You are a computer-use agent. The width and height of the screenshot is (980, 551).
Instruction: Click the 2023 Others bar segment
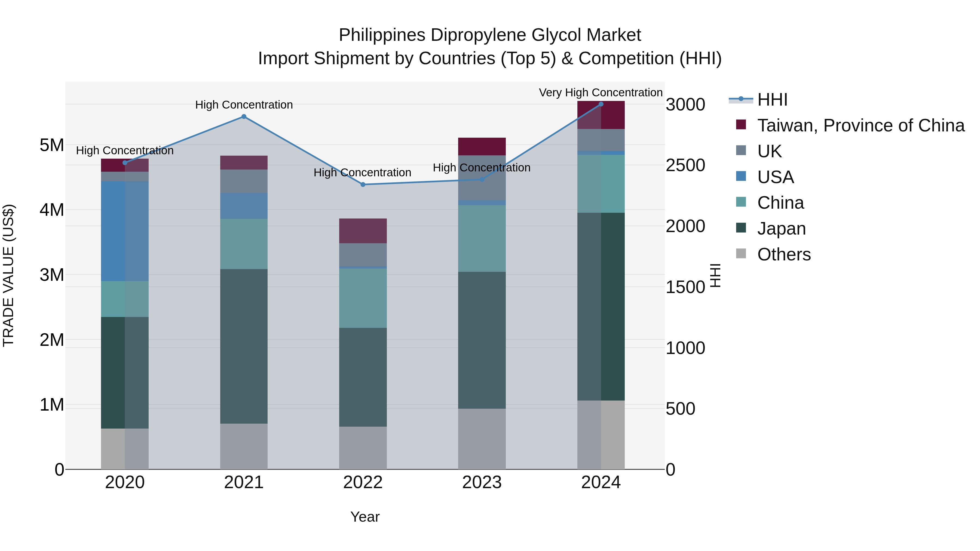point(482,439)
